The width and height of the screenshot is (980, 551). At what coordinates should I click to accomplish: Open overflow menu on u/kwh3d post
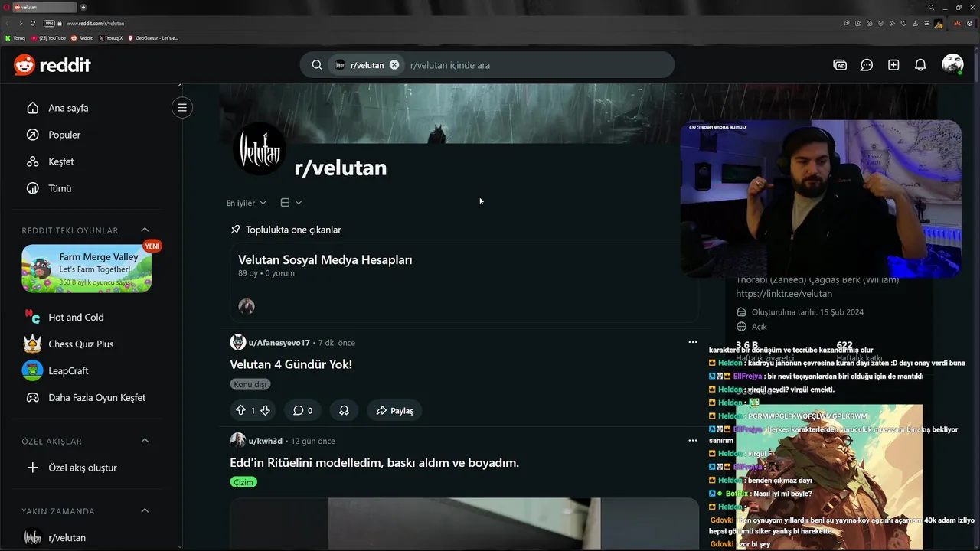[x=693, y=440]
